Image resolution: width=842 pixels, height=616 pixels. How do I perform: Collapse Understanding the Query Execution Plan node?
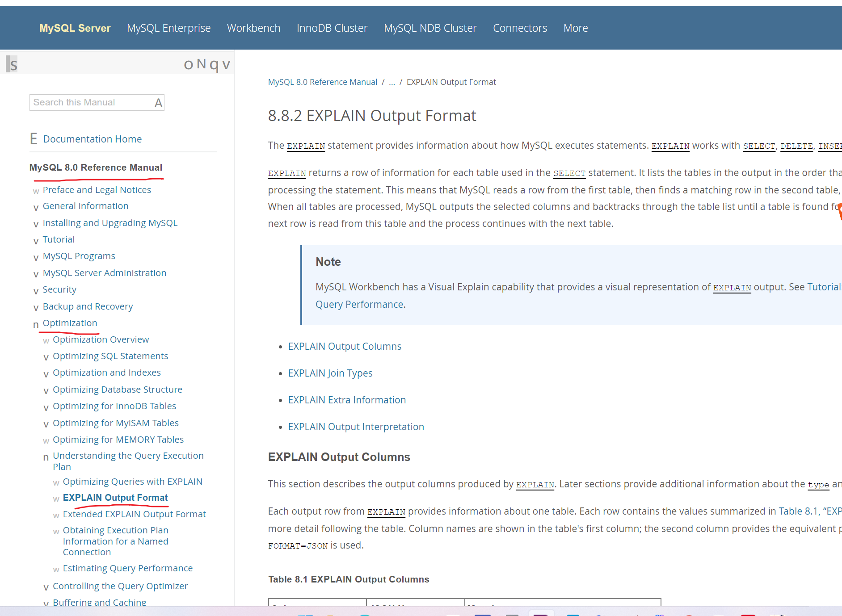46,457
